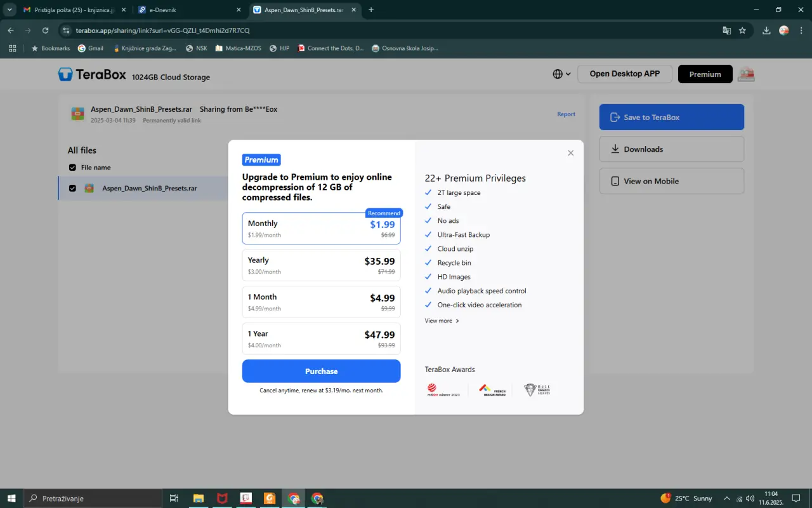Select the Aspen_Dawn_ShinB_Presets.rar browser tab
Viewport: 812px width, 508px height.
click(x=304, y=10)
